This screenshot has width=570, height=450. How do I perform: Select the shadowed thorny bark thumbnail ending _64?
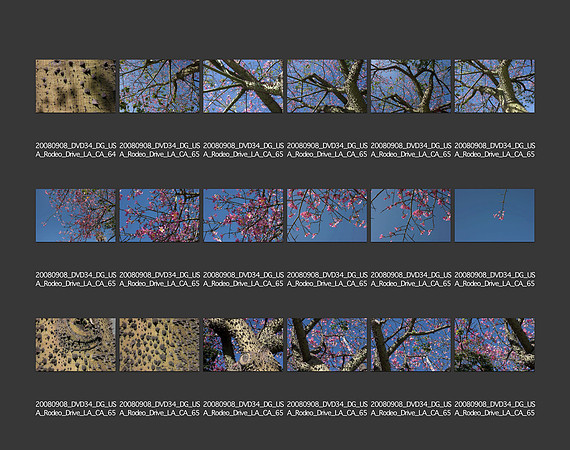[76, 86]
